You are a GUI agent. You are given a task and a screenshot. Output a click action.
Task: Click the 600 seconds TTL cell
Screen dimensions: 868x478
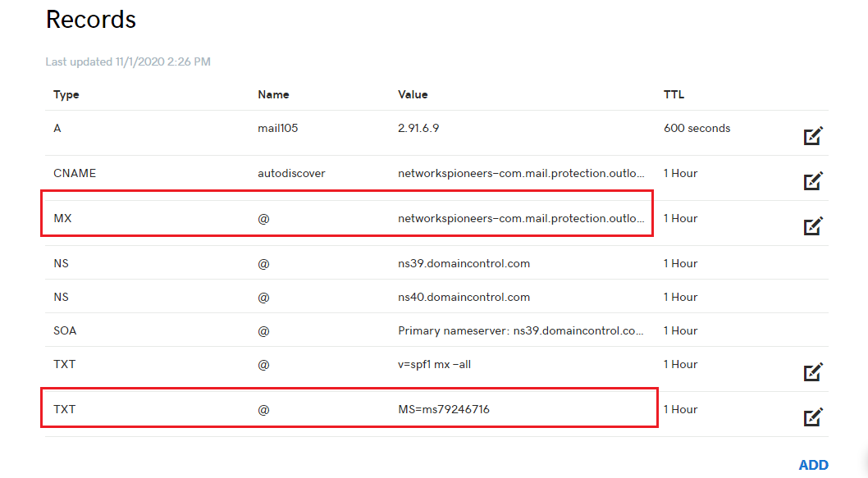[x=697, y=129]
